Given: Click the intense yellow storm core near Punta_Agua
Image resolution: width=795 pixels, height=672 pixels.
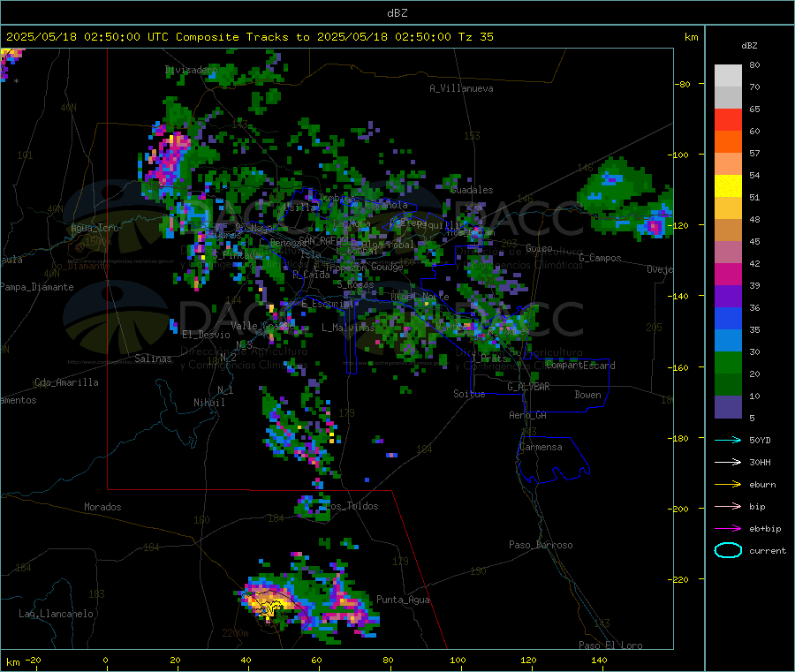Looking at the screenshot, I should coord(269,602).
